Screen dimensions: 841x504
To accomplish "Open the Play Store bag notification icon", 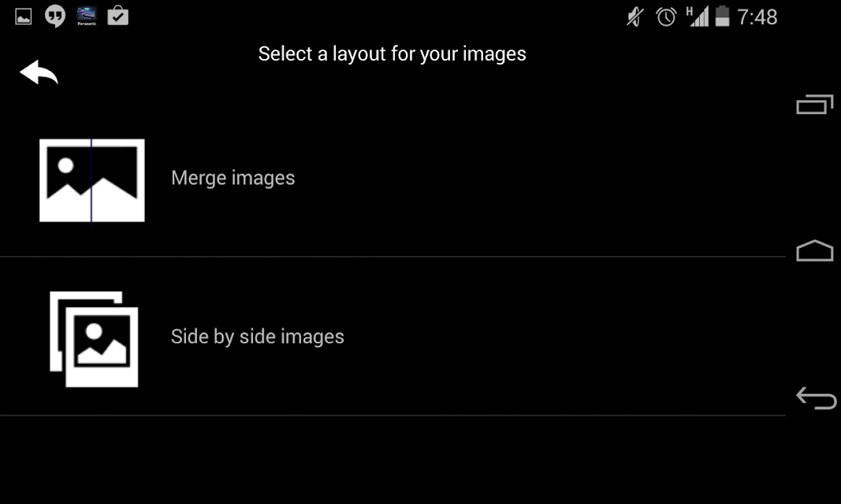I will click(117, 16).
